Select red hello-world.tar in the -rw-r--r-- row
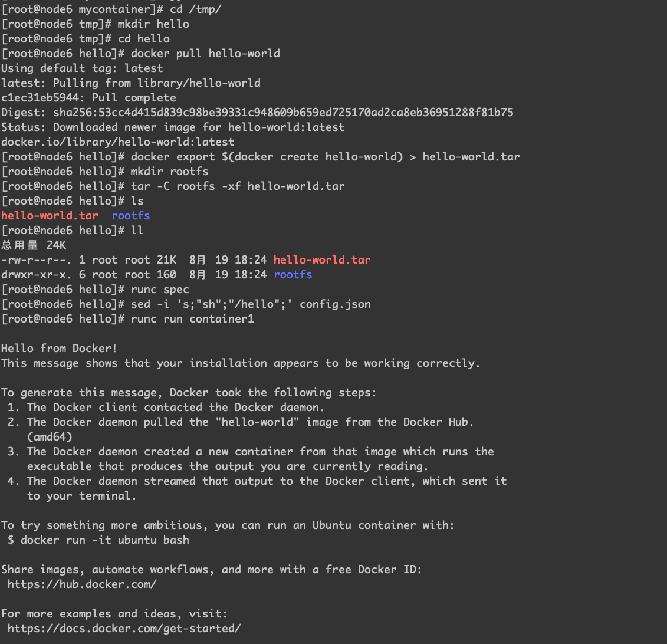The height and width of the screenshot is (644, 667). (322, 260)
